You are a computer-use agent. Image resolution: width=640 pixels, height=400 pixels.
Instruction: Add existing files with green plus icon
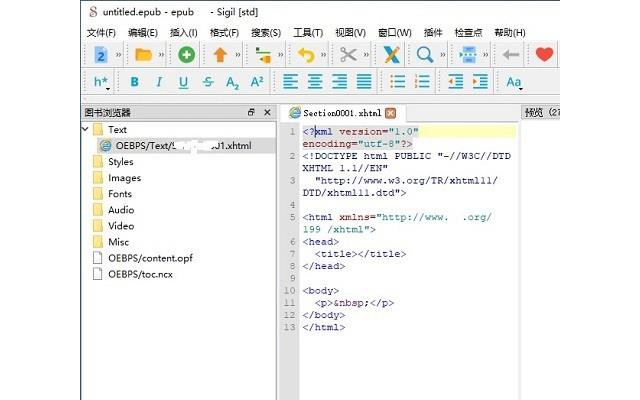pos(186,54)
